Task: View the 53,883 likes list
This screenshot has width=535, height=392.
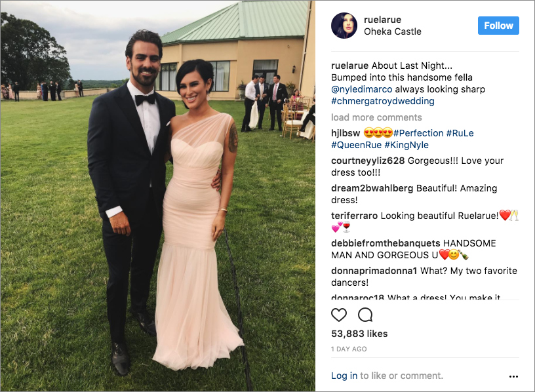Action: (x=359, y=334)
